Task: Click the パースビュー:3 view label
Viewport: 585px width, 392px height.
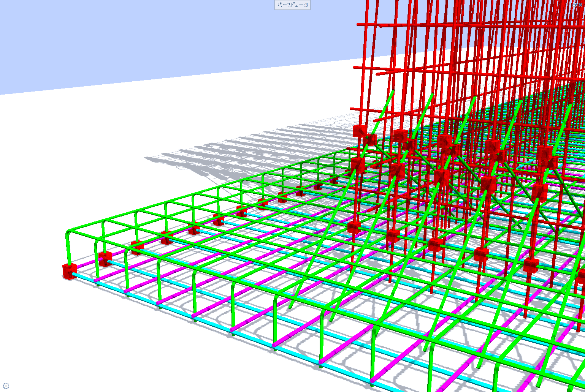Action: coord(292,5)
